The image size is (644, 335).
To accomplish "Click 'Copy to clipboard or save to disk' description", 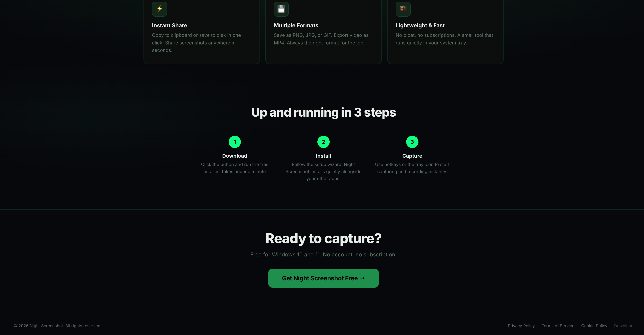I will (196, 43).
